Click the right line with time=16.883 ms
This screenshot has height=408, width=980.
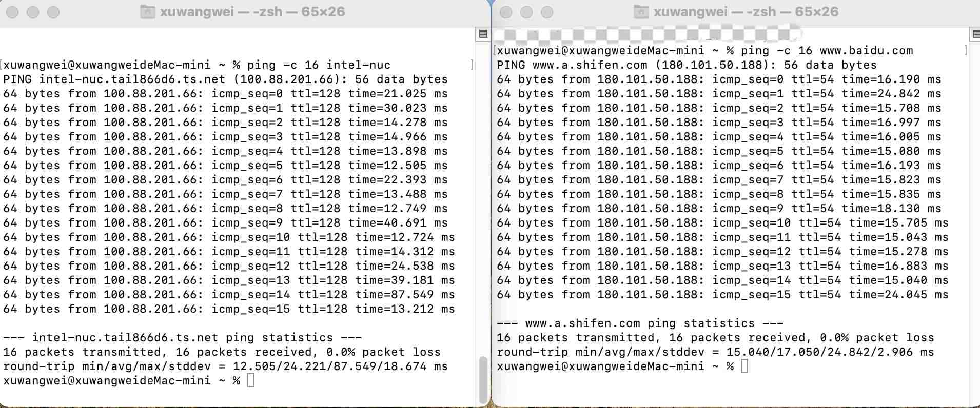point(723,266)
